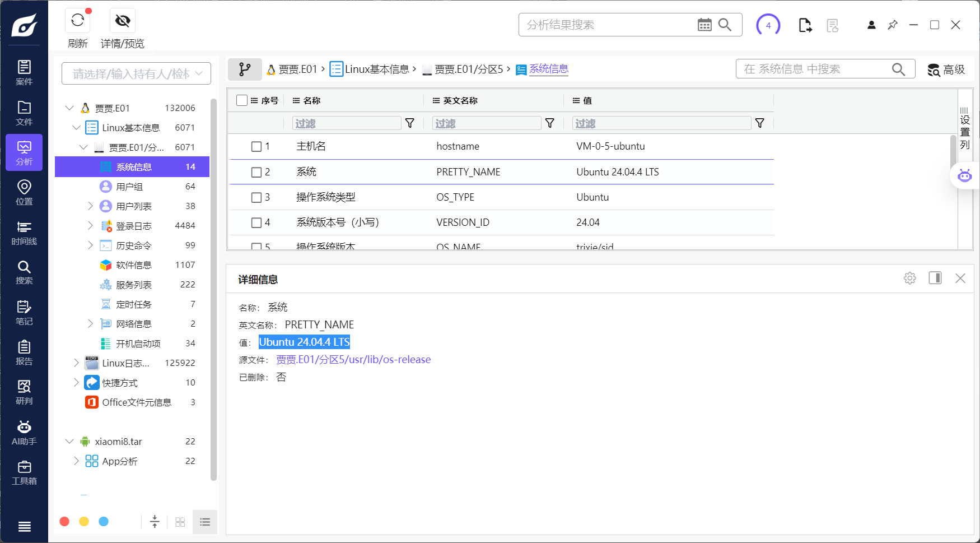
Task: Click the 英文名称 column filter funnel
Action: pos(550,123)
